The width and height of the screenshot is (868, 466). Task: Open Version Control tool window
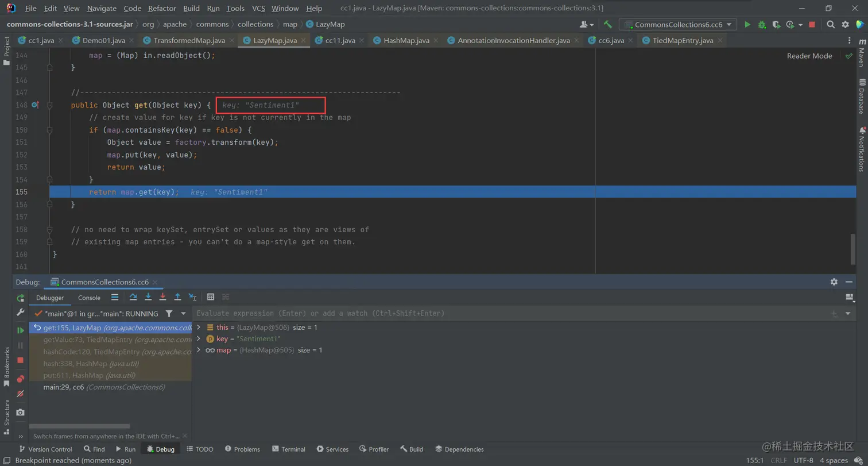[45, 449]
